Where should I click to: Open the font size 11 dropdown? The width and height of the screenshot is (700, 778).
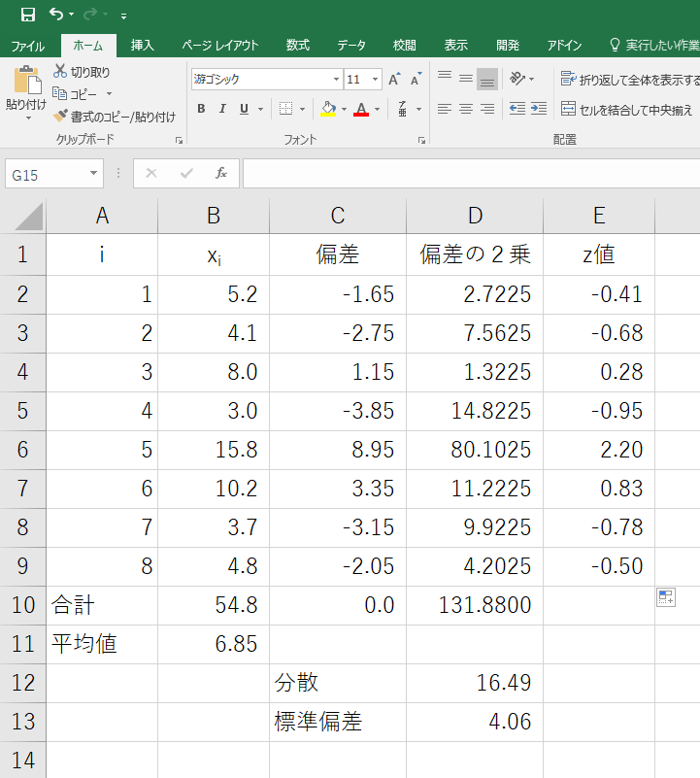click(x=375, y=80)
